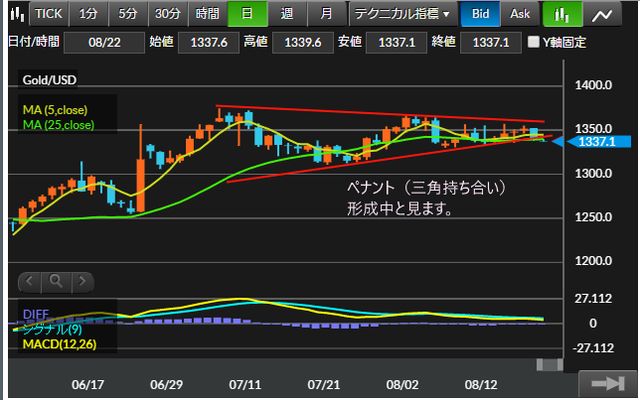This screenshot has height=400, width=640.
Task: Switch to Ask price display
Action: tap(520, 14)
